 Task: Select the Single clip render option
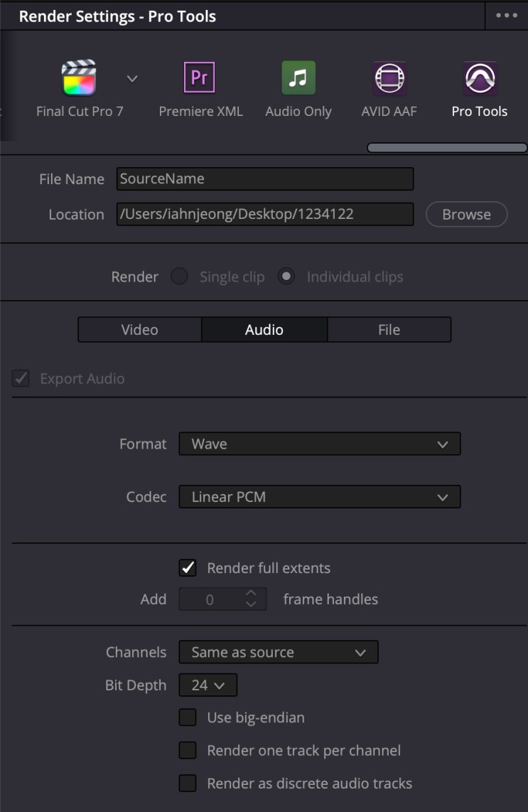point(179,277)
